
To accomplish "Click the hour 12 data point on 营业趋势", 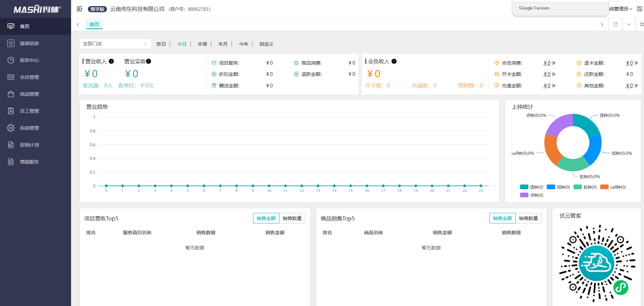I will click(302, 186).
